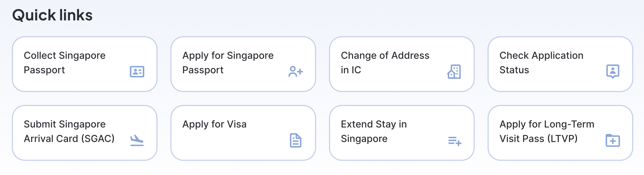Click the folder-plus icon on LTVP card

(x=613, y=140)
